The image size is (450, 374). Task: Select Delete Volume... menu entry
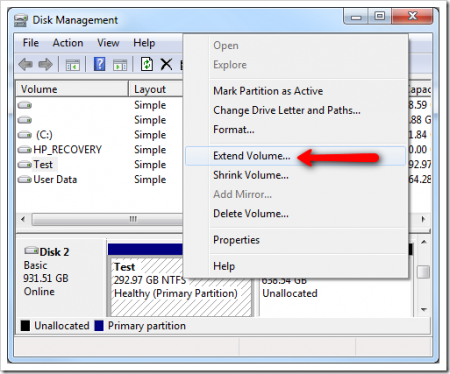click(296, 214)
